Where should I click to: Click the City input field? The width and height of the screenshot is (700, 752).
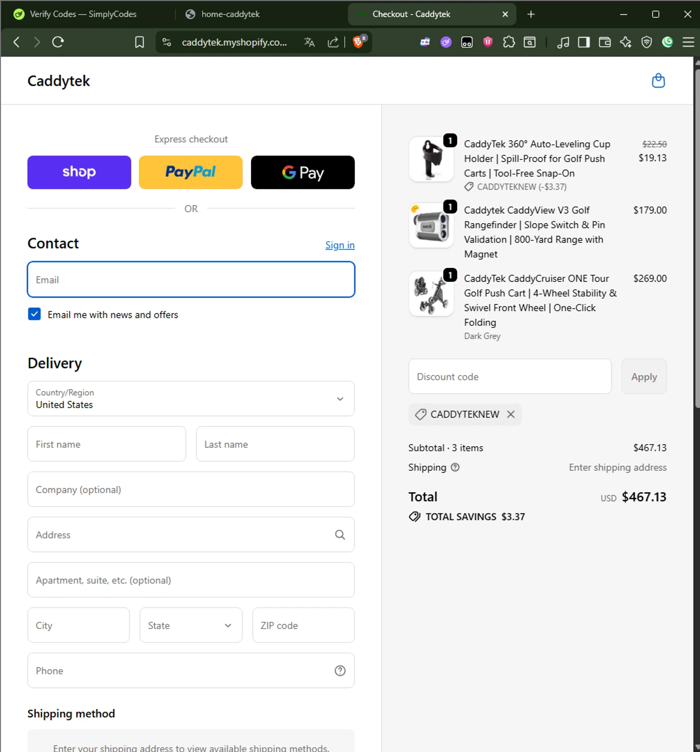pyautogui.click(x=79, y=625)
